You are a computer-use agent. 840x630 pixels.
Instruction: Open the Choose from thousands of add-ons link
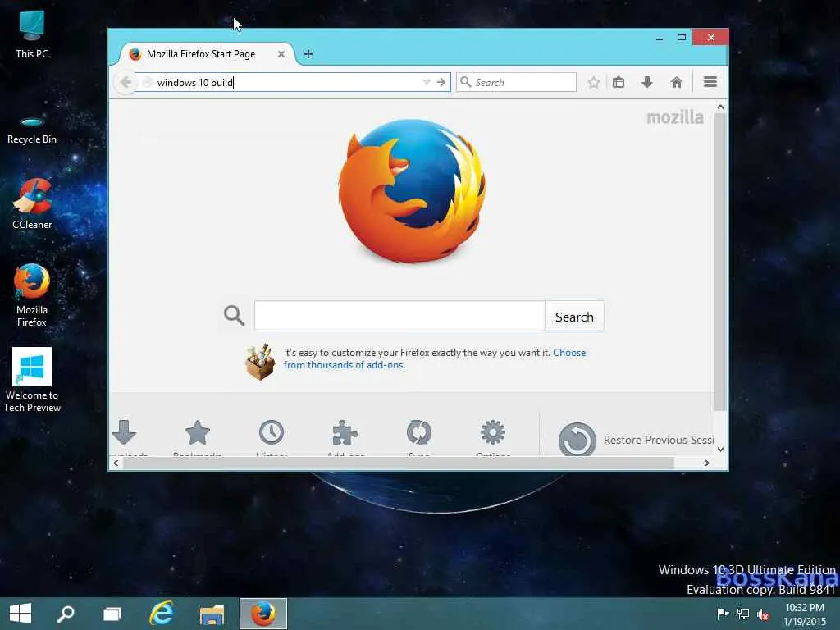(x=435, y=359)
